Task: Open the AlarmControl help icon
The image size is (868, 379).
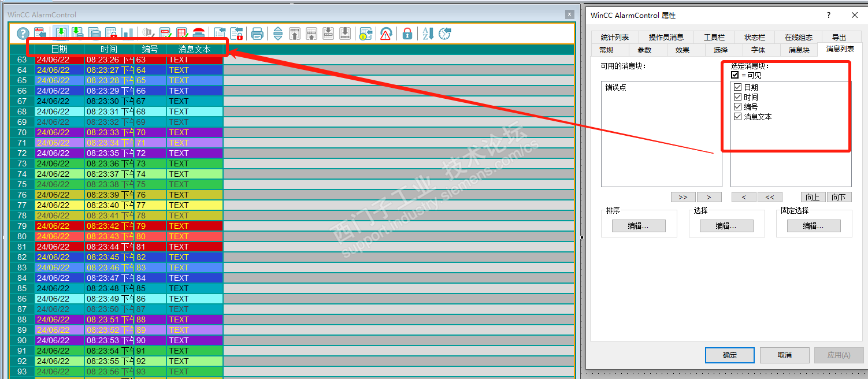Action: pyautogui.click(x=23, y=34)
